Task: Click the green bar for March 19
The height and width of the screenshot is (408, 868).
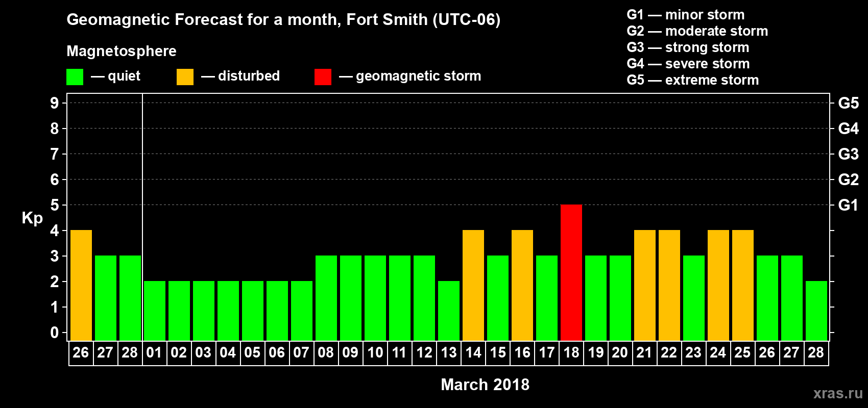Action: pos(596,298)
